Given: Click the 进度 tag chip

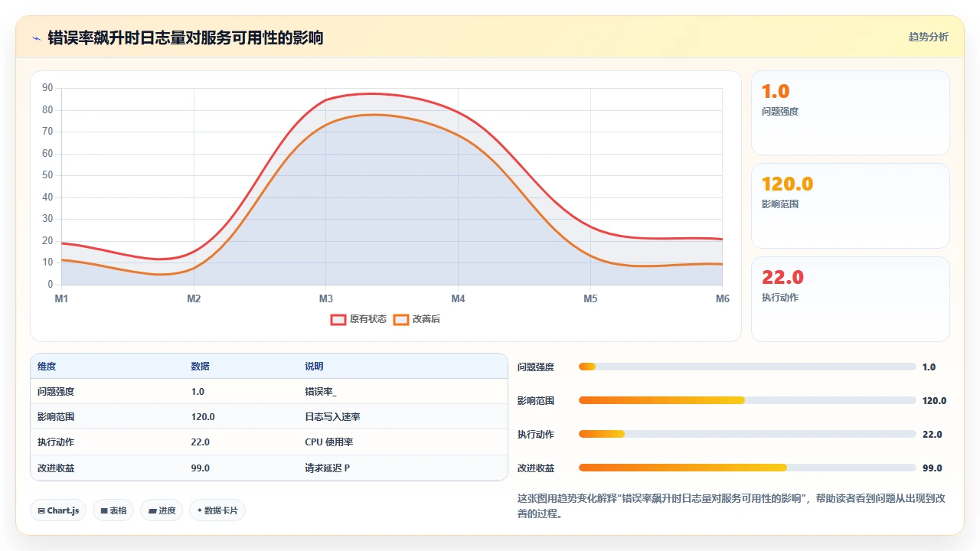Looking at the screenshot, I should point(162,510).
